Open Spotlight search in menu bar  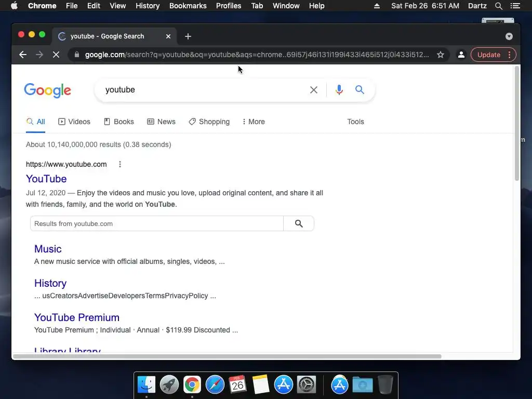[x=498, y=6]
